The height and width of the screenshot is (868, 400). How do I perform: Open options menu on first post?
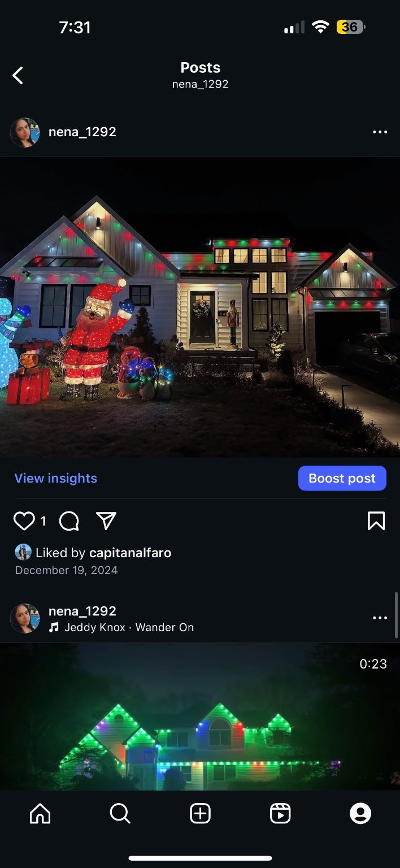(x=380, y=132)
